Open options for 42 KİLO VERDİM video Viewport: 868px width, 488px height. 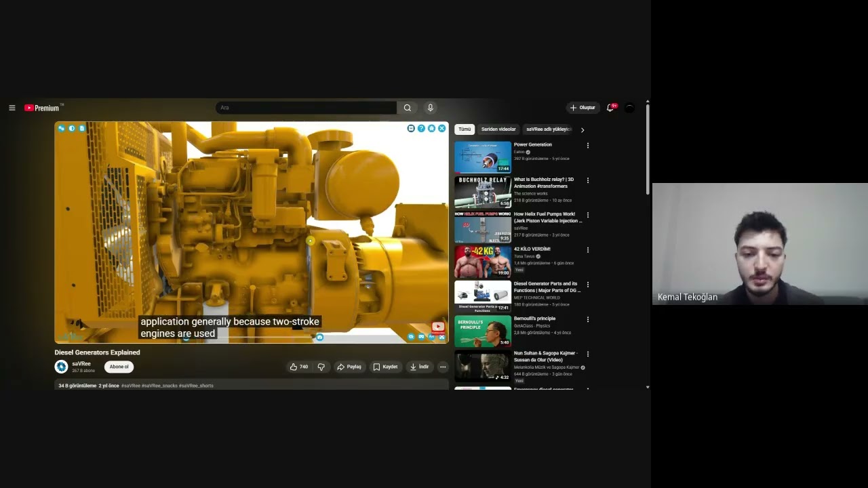[x=587, y=250]
